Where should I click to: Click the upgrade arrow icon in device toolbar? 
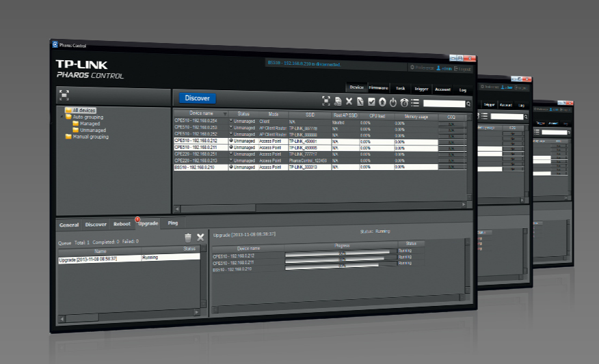point(382,102)
